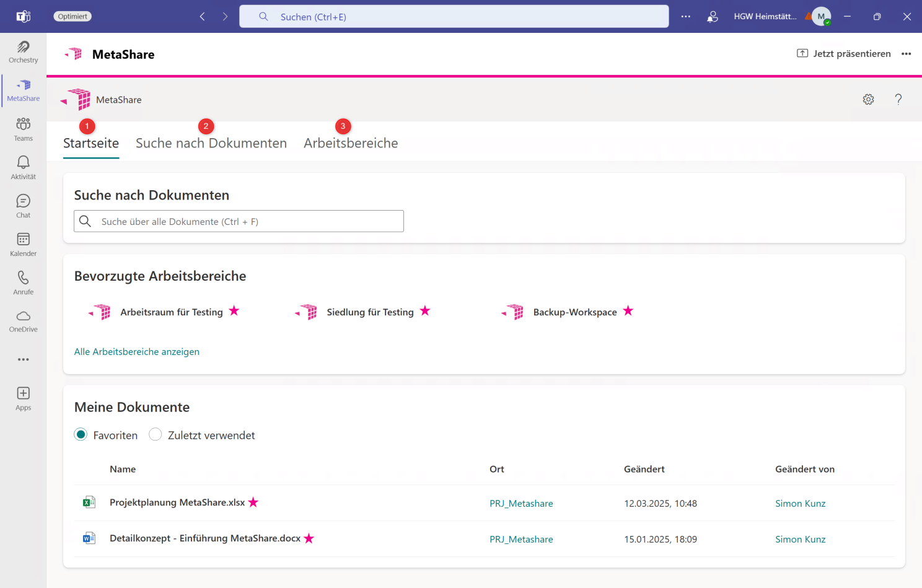Click the MetaShare logo in the app banner
The height and width of the screenshot is (588, 922).
pyautogui.click(x=77, y=100)
